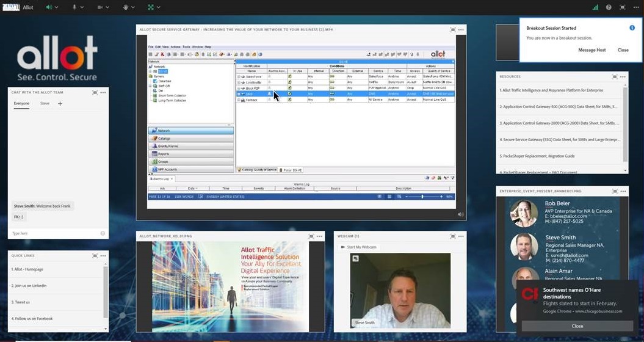Screen dimensions: 644x342
Task: Expand the SalesForce policy row
Action: (x=239, y=76)
